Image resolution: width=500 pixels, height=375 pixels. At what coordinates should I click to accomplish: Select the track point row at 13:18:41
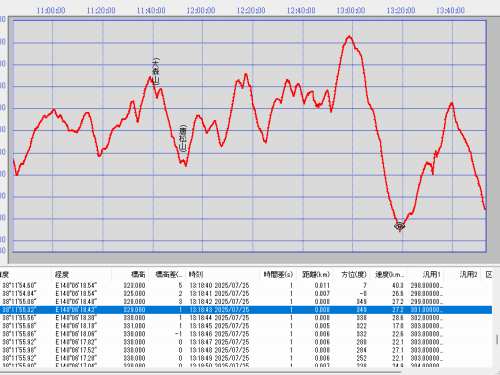tap(246, 293)
